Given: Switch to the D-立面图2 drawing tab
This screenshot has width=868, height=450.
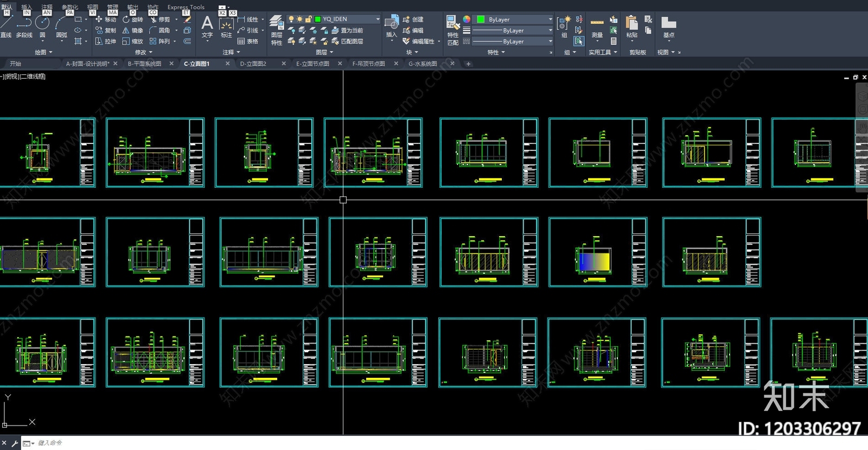Looking at the screenshot, I should click(253, 64).
